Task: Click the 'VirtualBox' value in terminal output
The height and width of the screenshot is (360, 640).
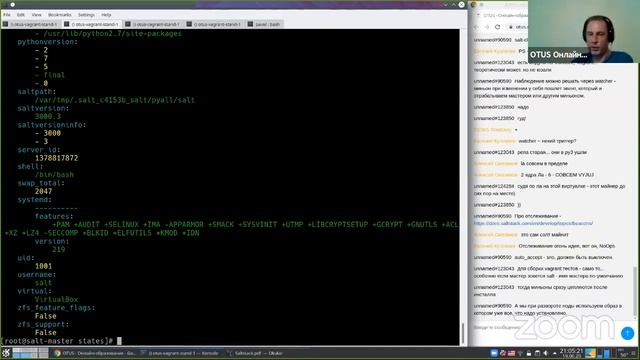Action: pyautogui.click(x=56, y=299)
